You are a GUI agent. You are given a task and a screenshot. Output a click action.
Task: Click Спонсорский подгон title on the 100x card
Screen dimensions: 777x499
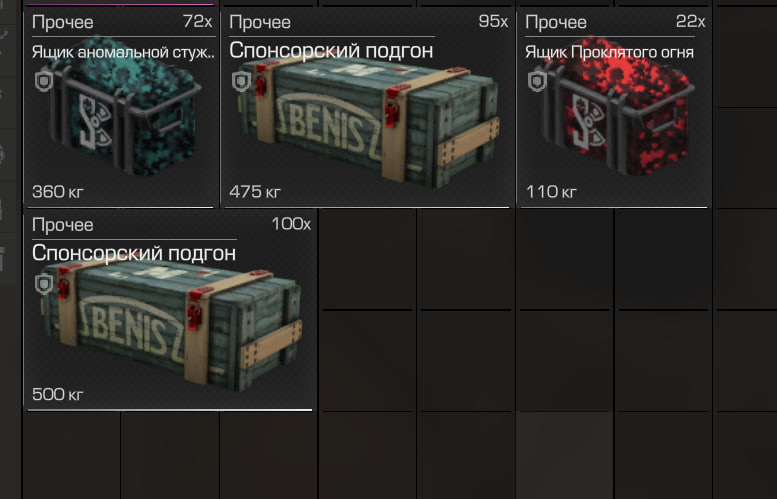coord(134,253)
